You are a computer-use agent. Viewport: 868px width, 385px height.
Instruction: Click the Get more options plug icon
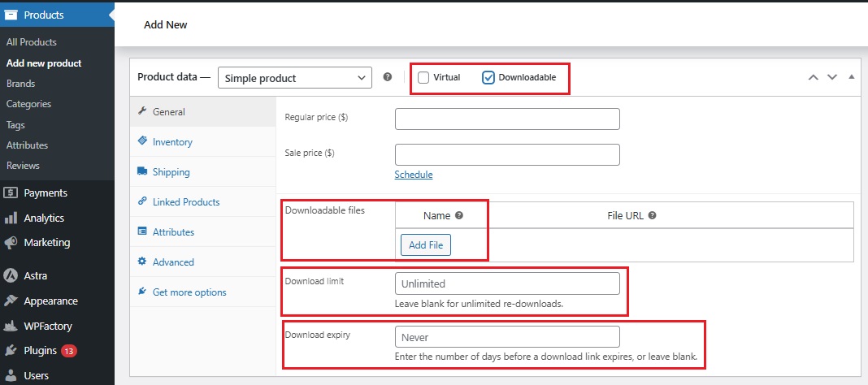point(141,291)
